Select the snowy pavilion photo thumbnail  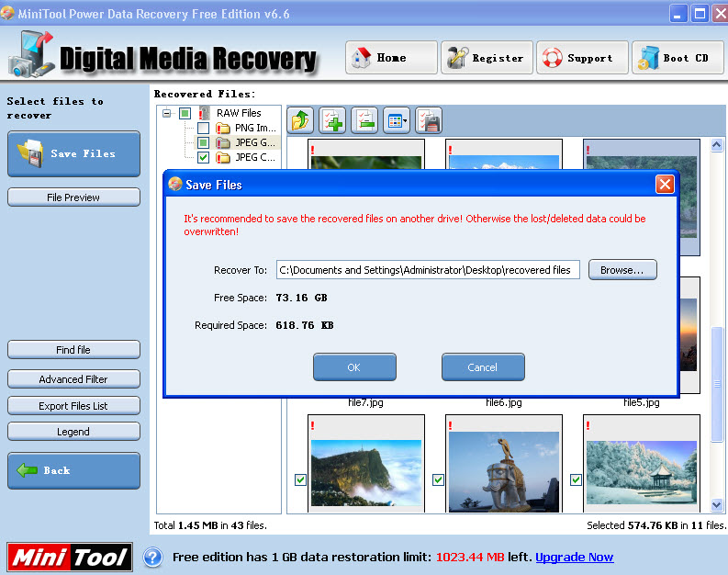point(641,472)
